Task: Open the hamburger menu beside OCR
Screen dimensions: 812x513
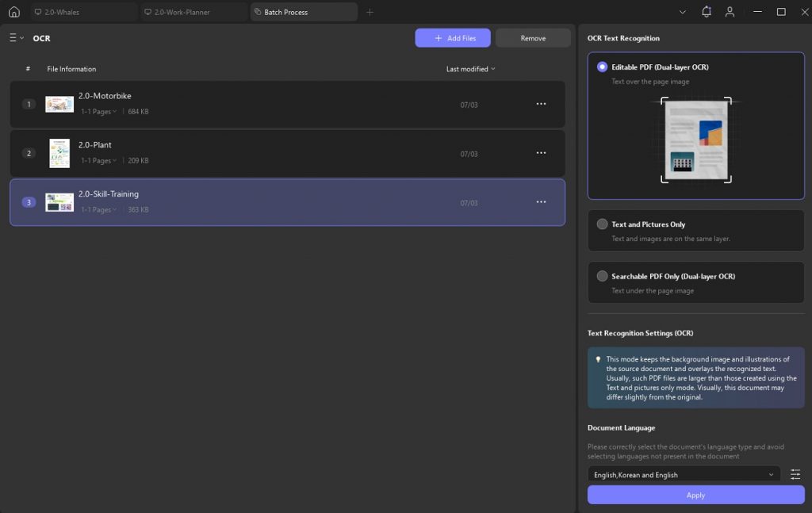Action: (x=16, y=38)
